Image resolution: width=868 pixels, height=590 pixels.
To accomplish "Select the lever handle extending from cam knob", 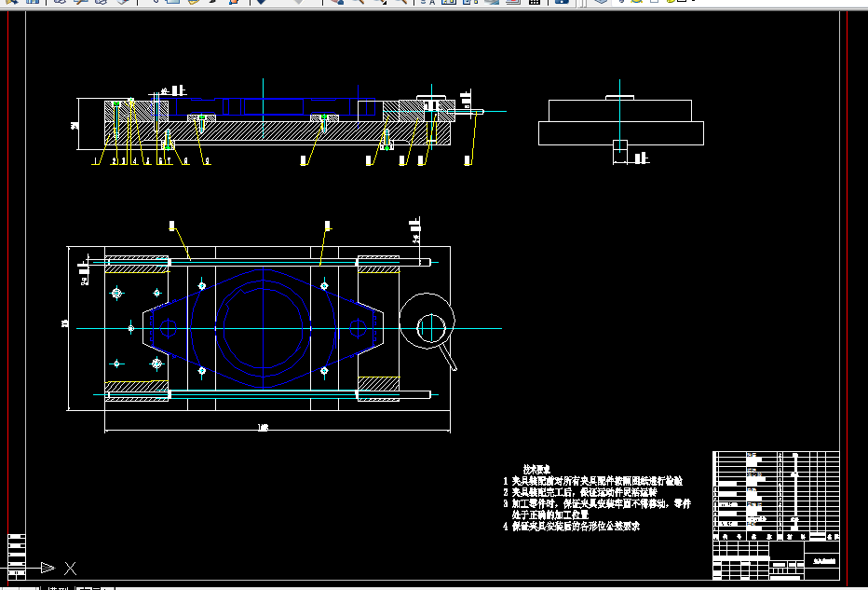I will [448, 356].
